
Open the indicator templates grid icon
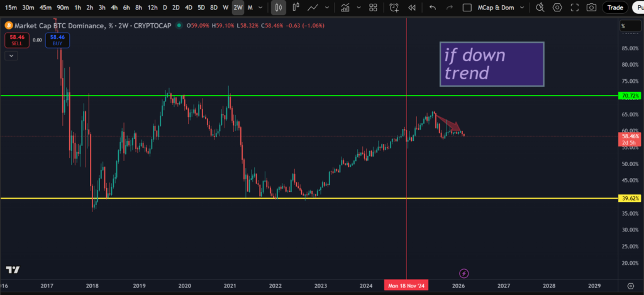coord(374,8)
